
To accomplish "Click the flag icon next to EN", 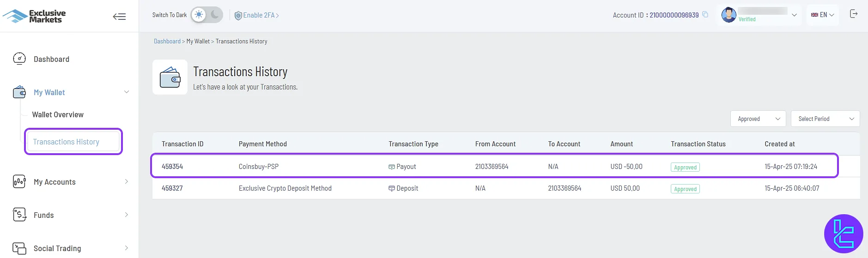I will point(814,15).
